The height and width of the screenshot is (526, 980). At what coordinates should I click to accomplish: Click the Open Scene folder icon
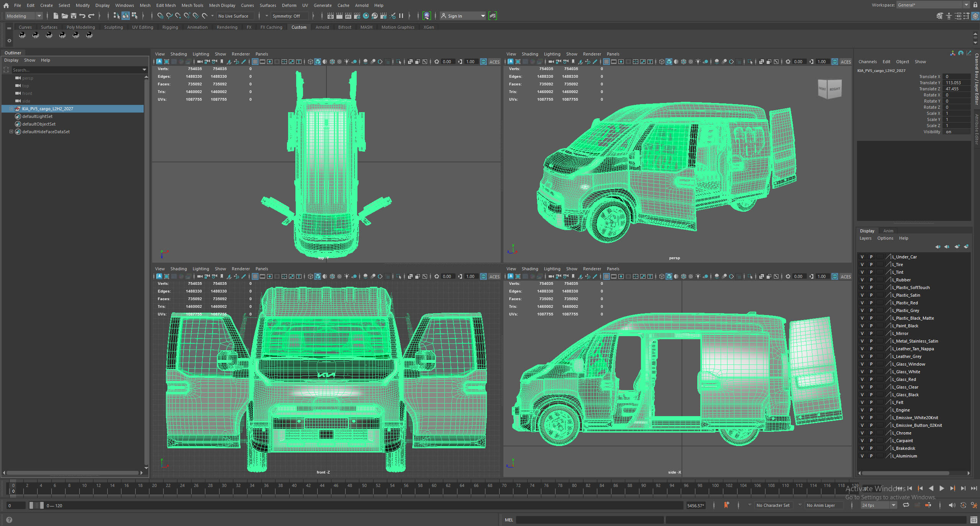pyautogui.click(x=64, y=16)
